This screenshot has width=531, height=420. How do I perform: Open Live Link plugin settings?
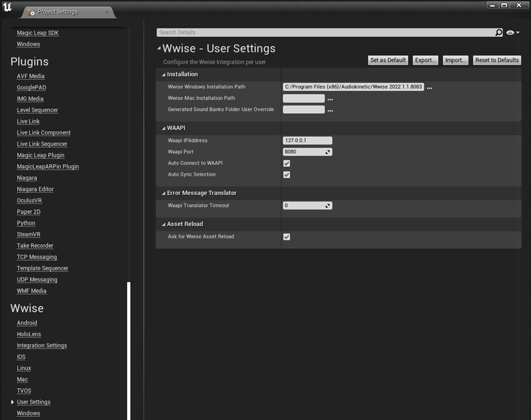click(28, 122)
